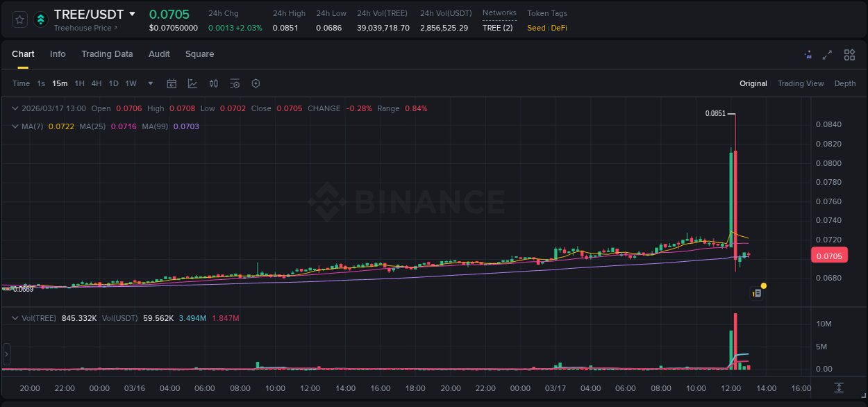Click the Treehouse token logo
The height and width of the screenshot is (407, 868).
point(40,19)
